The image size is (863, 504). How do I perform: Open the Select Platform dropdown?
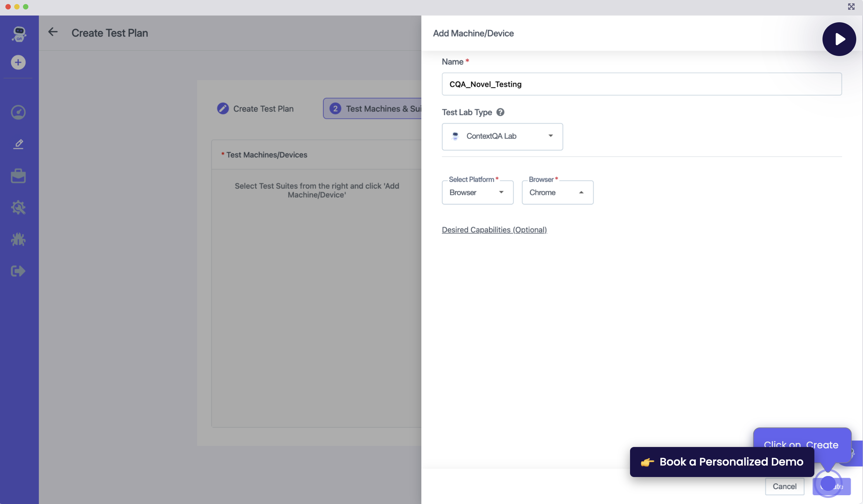tap(477, 193)
